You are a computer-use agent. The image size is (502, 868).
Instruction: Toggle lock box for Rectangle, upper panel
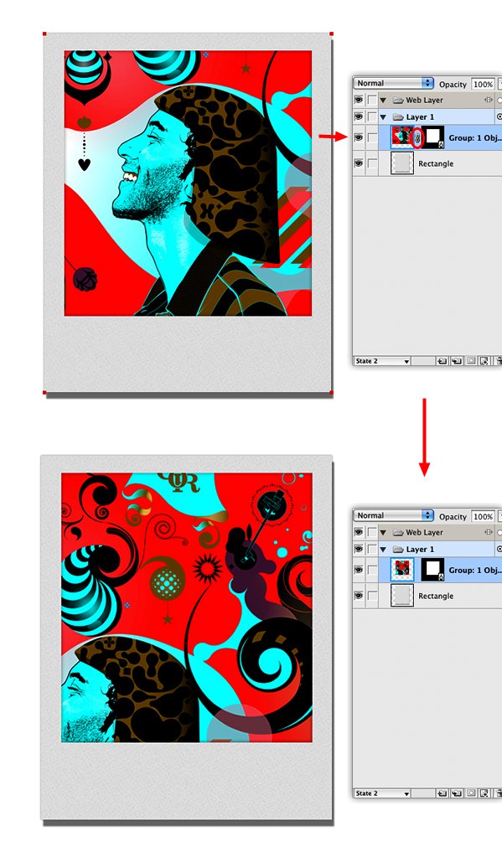click(x=372, y=163)
